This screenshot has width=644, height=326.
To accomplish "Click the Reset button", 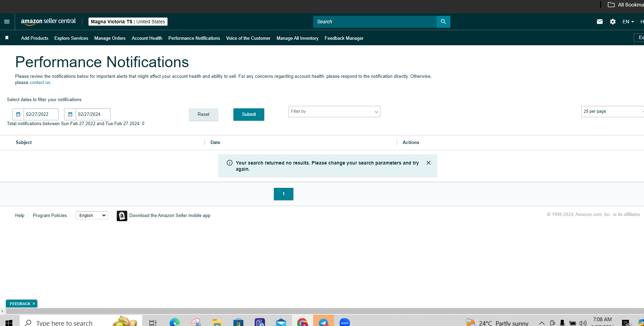I will tap(203, 114).
